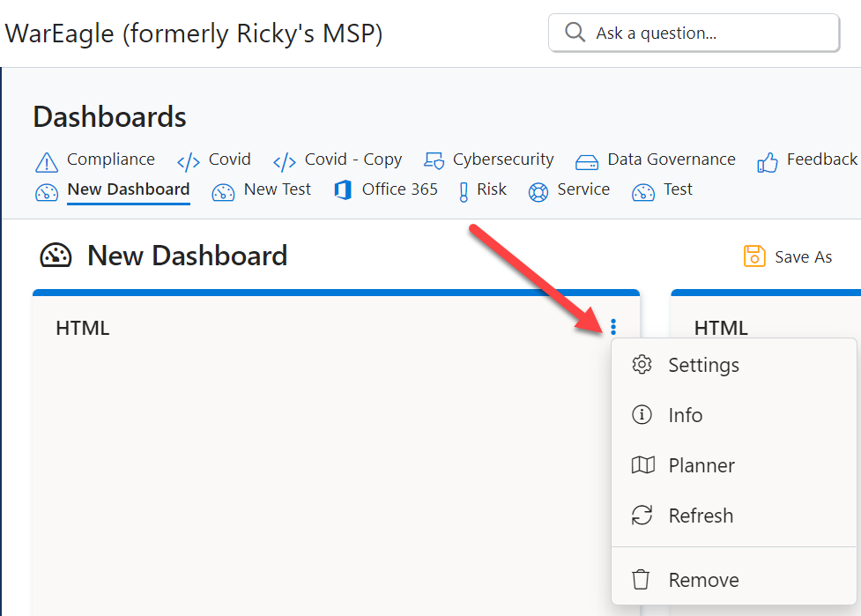Focus the Ask a question search field
Viewport: 861px width, 616px height.
tap(694, 33)
